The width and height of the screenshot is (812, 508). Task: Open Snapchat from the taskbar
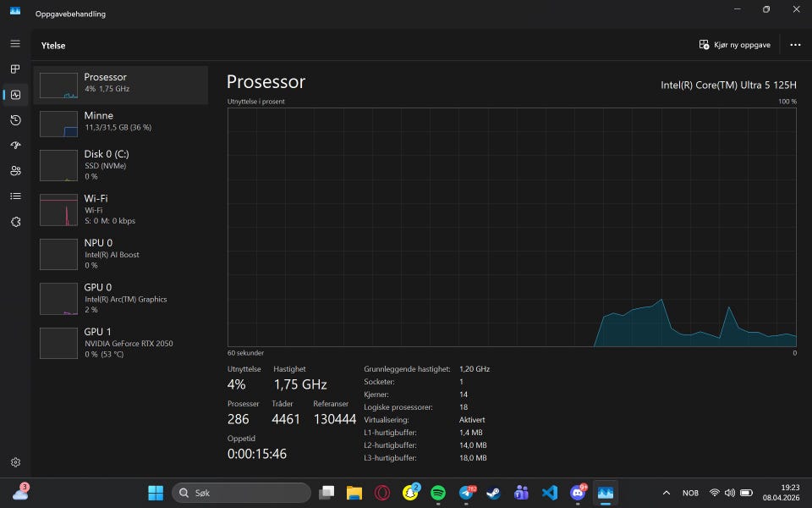[411, 493]
